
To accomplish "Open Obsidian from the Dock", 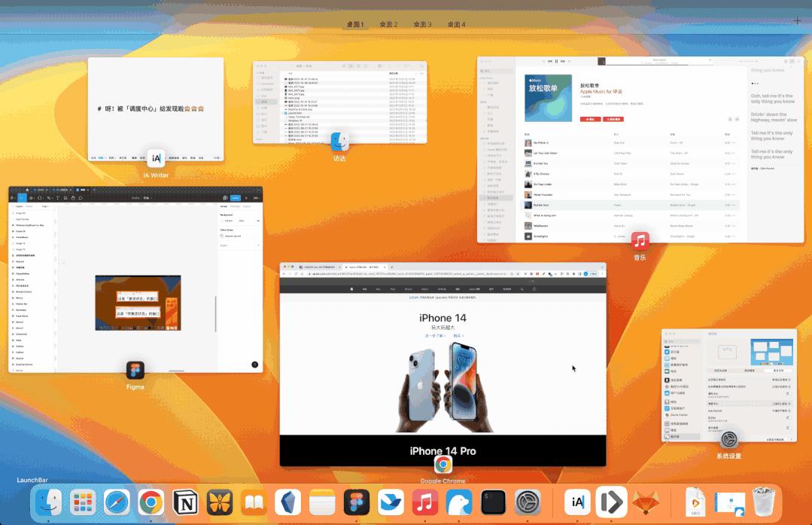I will coord(288,502).
